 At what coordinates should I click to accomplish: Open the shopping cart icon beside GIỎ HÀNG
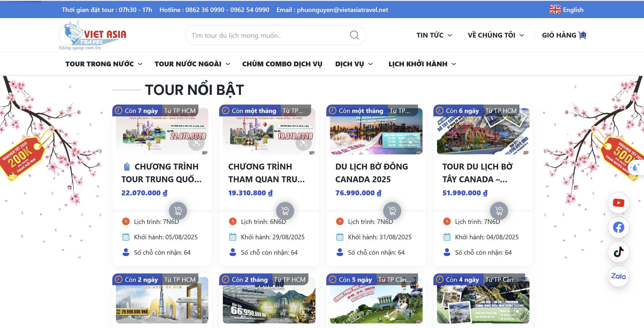pos(582,35)
